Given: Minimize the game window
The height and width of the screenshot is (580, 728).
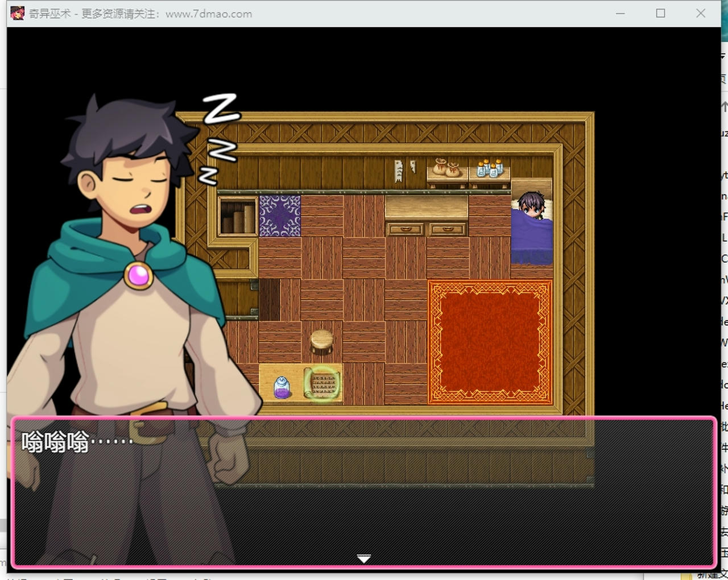Looking at the screenshot, I should 621,13.
